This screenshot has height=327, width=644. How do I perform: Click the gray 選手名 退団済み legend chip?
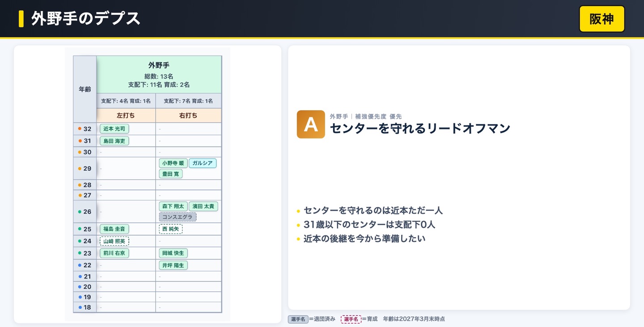[x=298, y=319]
